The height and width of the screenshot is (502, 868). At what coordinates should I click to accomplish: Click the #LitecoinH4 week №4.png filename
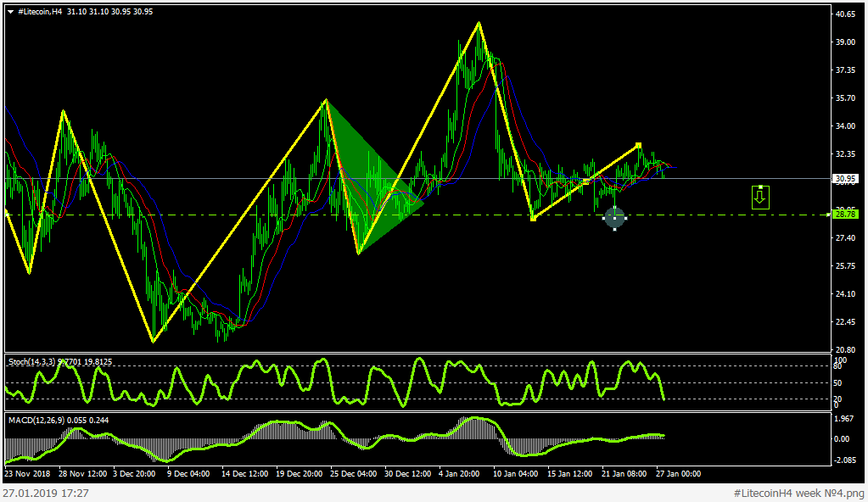[798, 494]
